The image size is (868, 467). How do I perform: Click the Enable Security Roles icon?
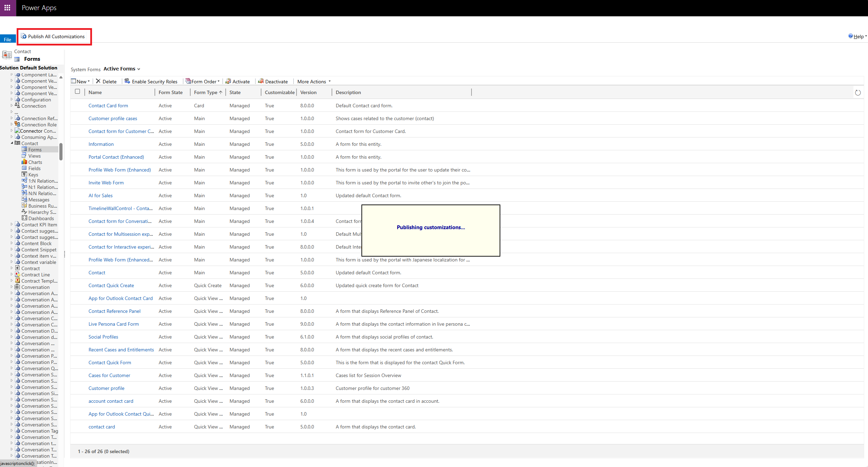127,81
